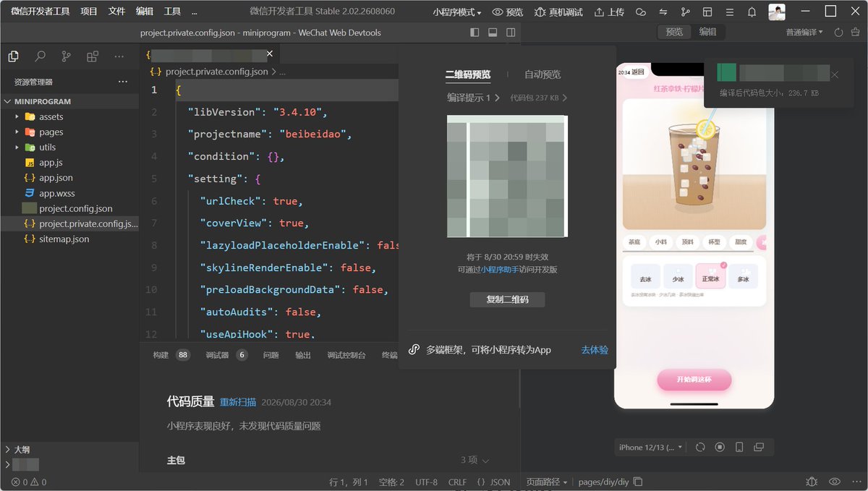Image resolution: width=868 pixels, height=491 pixels.
Task: Select 多冰 ice option in simulator
Action: [743, 277]
